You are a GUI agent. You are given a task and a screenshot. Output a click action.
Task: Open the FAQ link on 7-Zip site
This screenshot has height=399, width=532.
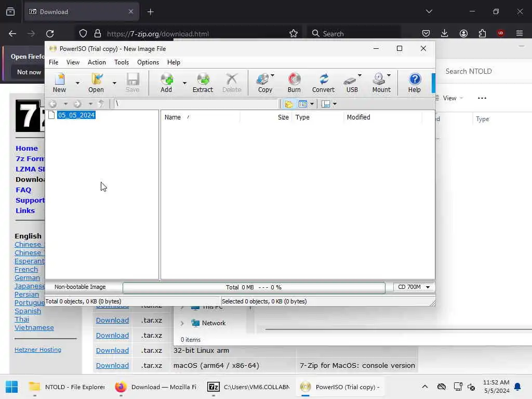[x=23, y=190]
